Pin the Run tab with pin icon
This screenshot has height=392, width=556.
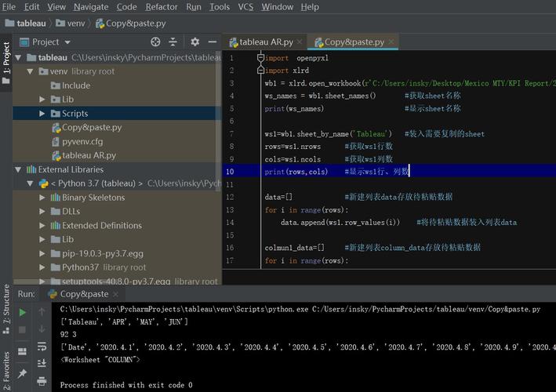click(22, 373)
